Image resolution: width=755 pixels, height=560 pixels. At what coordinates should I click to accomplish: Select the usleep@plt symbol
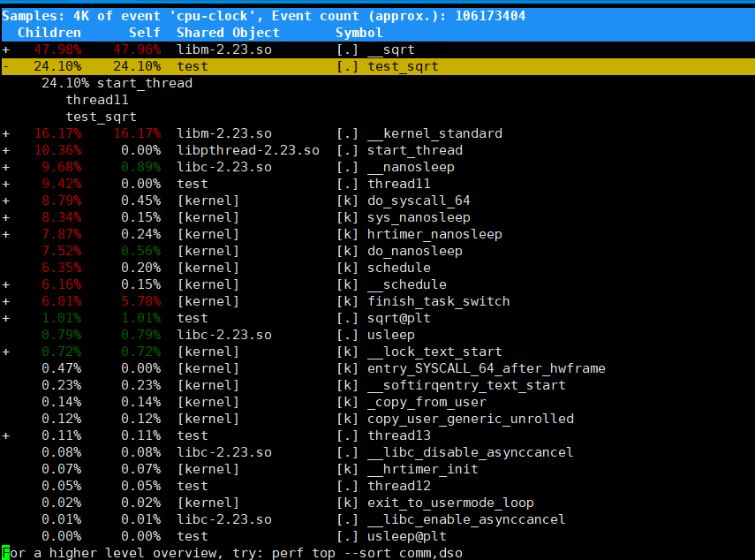pyautogui.click(x=407, y=536)
